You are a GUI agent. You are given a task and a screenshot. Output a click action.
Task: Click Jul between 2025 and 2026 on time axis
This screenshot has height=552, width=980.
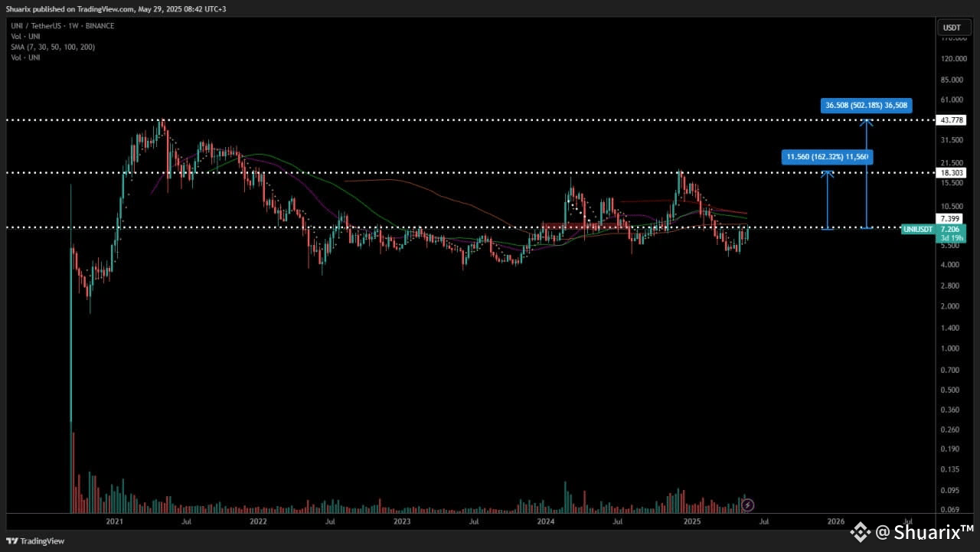point(763,522)
